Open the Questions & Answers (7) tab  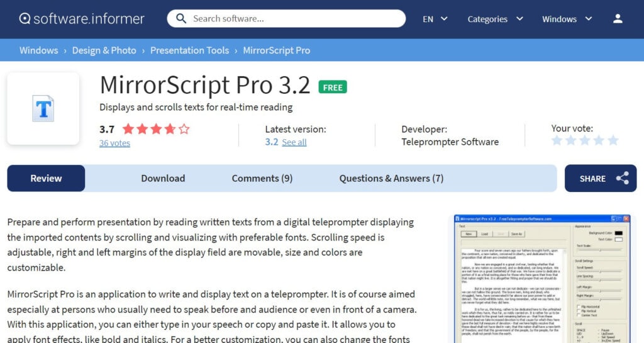[x=391, y=178]
